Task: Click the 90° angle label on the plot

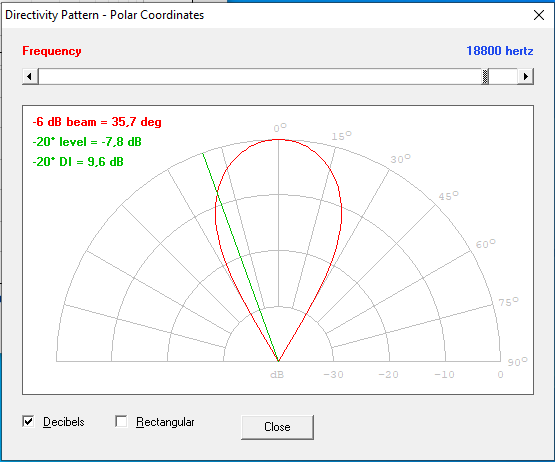Action: tap(517, 362)
